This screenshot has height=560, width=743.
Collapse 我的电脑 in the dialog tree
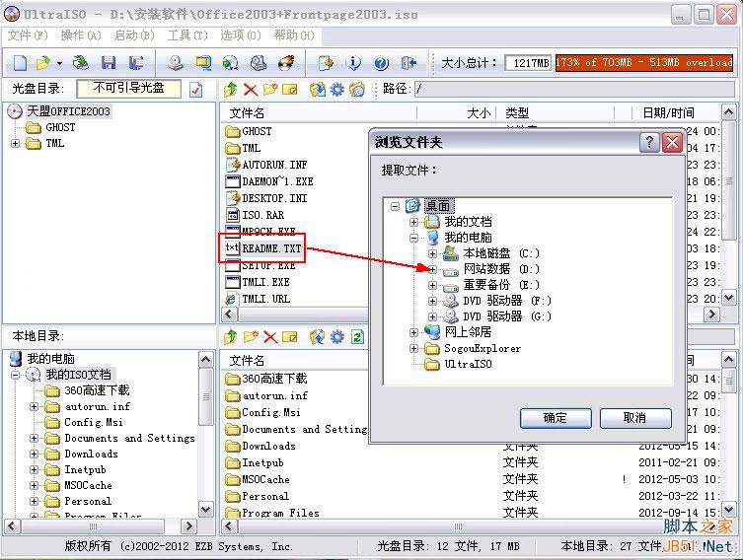(x=413, y=238)
